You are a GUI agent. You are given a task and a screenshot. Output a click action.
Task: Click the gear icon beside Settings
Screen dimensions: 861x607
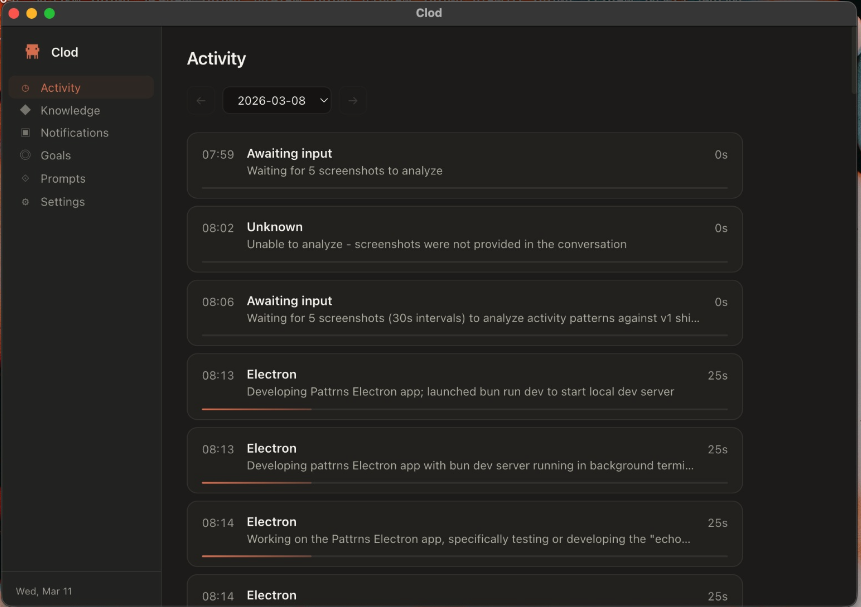25,202
